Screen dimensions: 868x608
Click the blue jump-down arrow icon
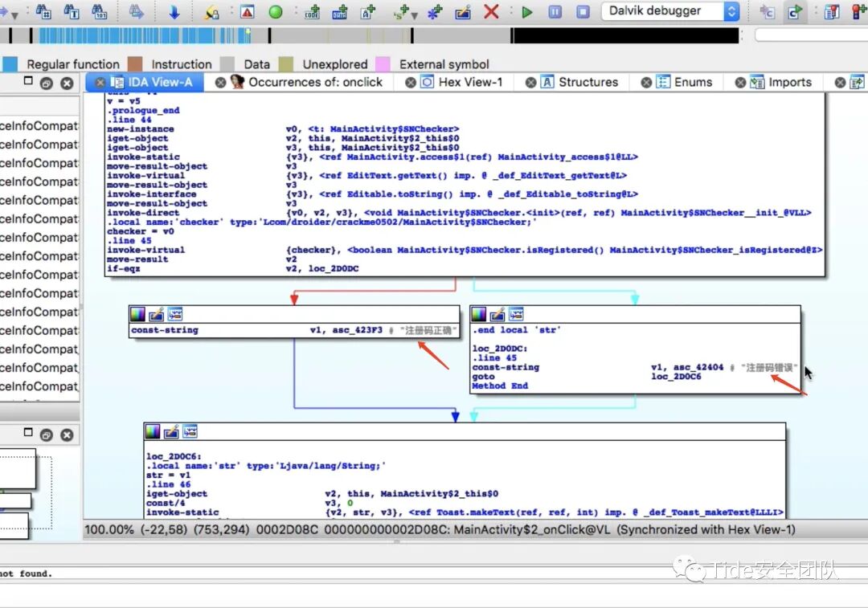click(x=174, y=11)
